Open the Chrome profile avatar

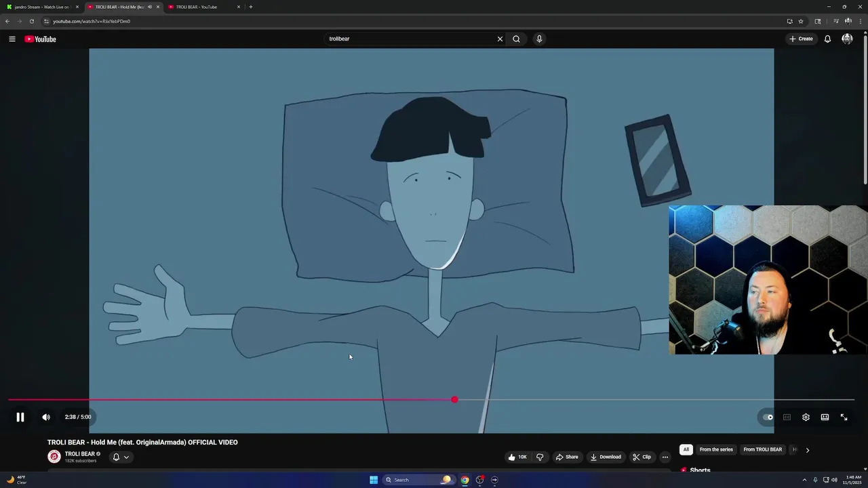click(848, 21)
